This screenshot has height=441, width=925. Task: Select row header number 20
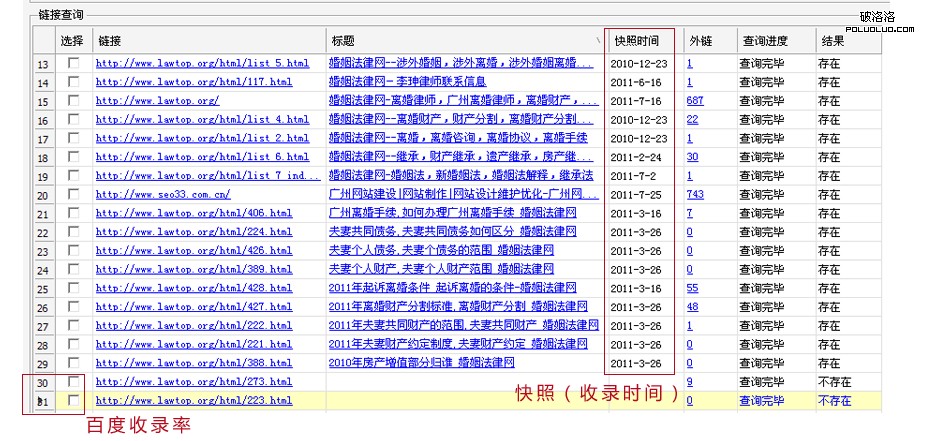click(43, 195)
